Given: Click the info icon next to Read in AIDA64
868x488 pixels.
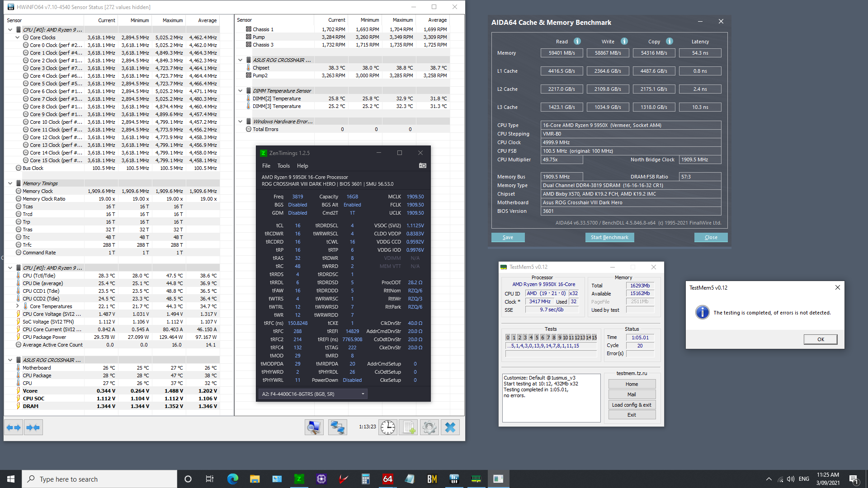Looking at the screenshot, I should point(577,41).
